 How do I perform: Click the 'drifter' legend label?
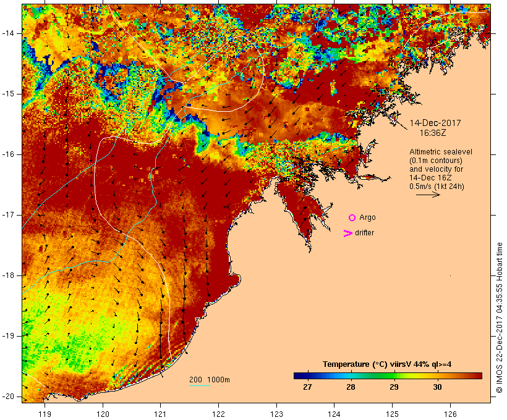pos(364,233)
